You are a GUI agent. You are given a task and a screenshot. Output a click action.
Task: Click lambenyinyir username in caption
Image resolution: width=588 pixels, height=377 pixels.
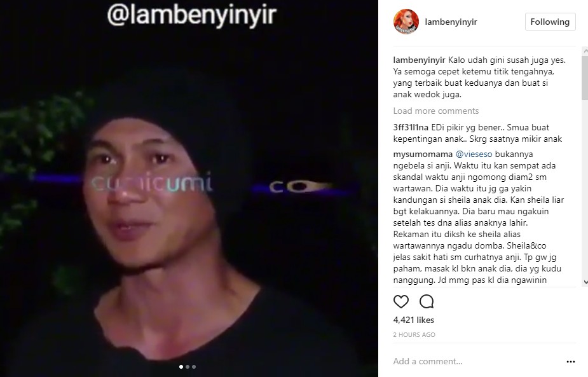[420, 60]
